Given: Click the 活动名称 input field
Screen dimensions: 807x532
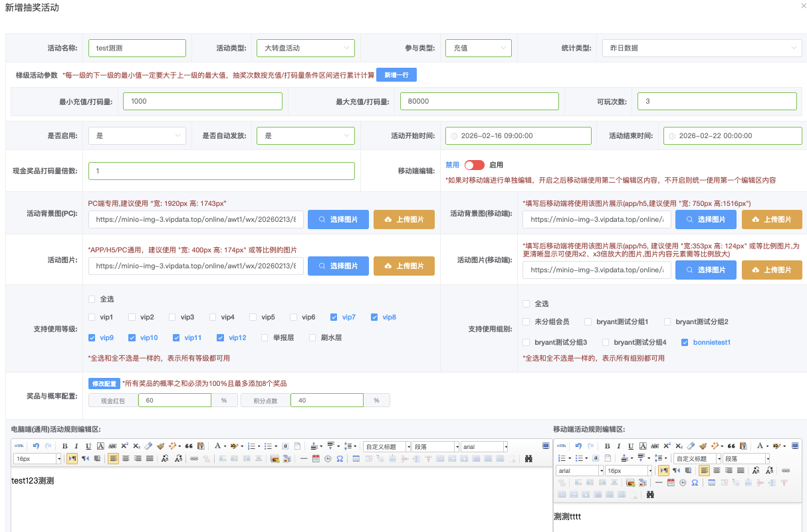Looking at the screenshot, I should (137, 48).
